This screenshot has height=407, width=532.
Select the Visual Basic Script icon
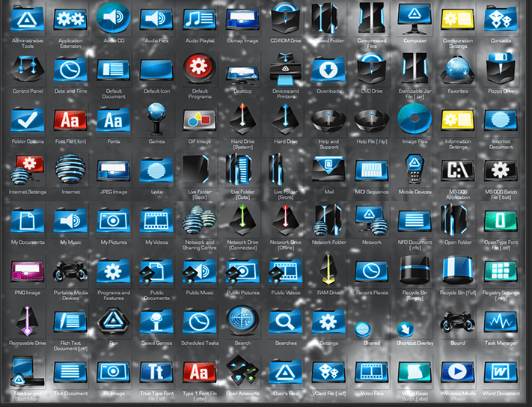[415, 372]
